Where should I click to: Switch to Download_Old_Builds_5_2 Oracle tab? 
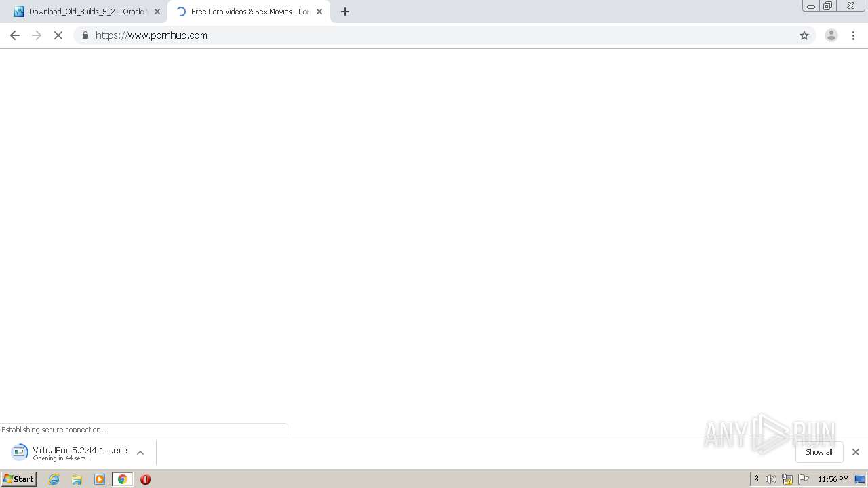[86, 12]
